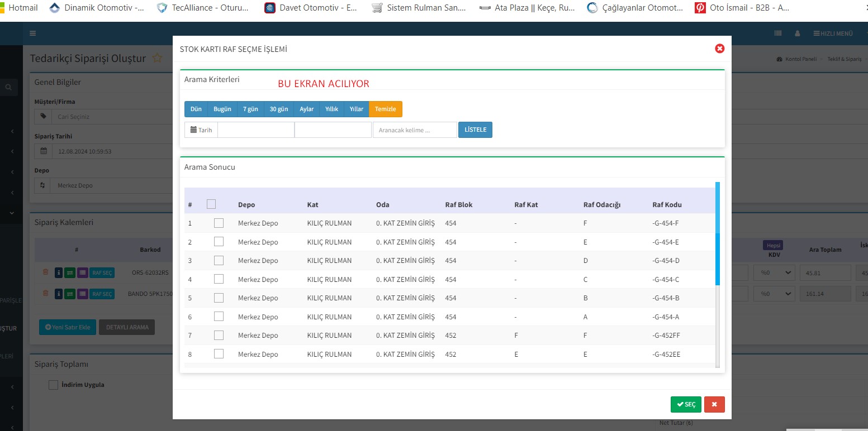This screenshot has height=431, width=868.
Task: Check the box for shelf -G-454-F
Action: [219, 223]
